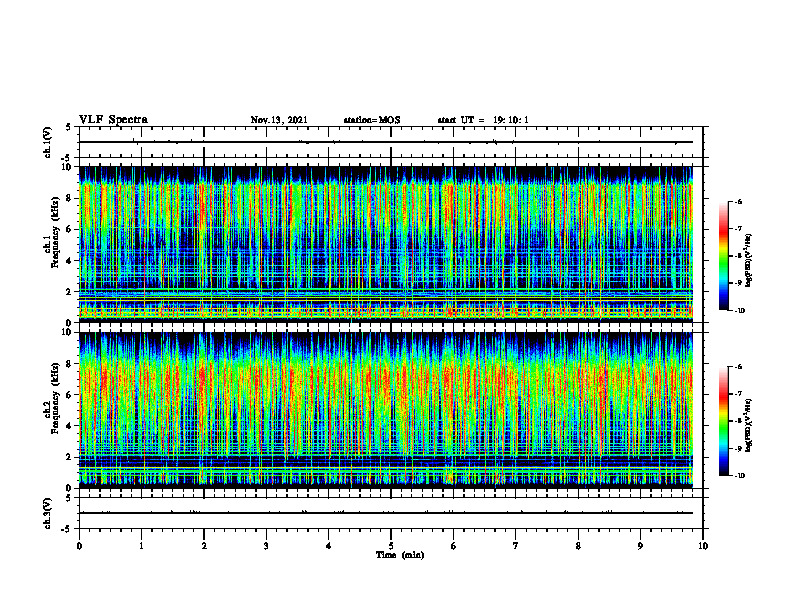This screenshot has height=612, width=792.
Task: Click time-axis tick label "9"
Action: point(640,546)
